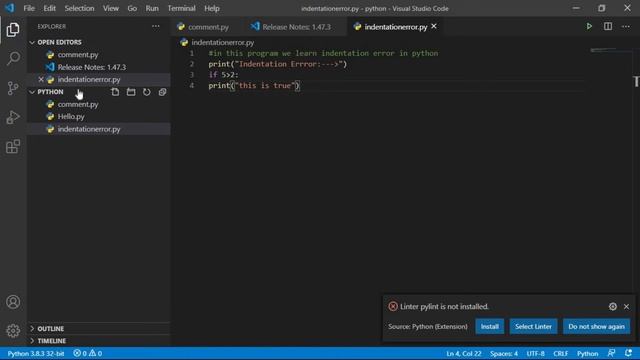Click Install for pylint linter
Screen dimensions: 640x360
(x=489, y=327)
